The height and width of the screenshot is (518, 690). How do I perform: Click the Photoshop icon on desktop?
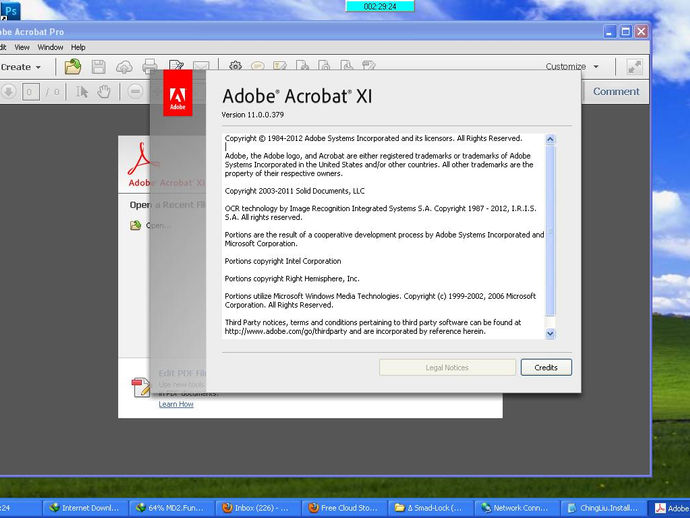pos(10,11)
